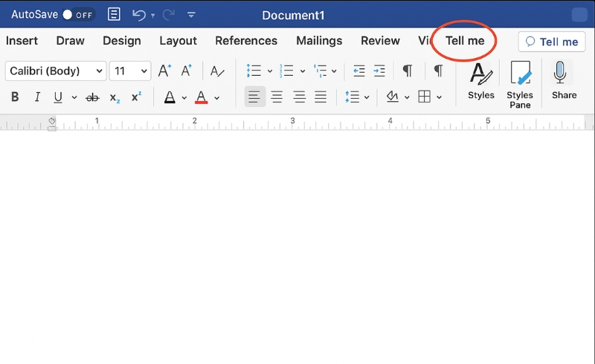
Task: Click line and paragraph spacing icon
Action: (x=352, y=97)
